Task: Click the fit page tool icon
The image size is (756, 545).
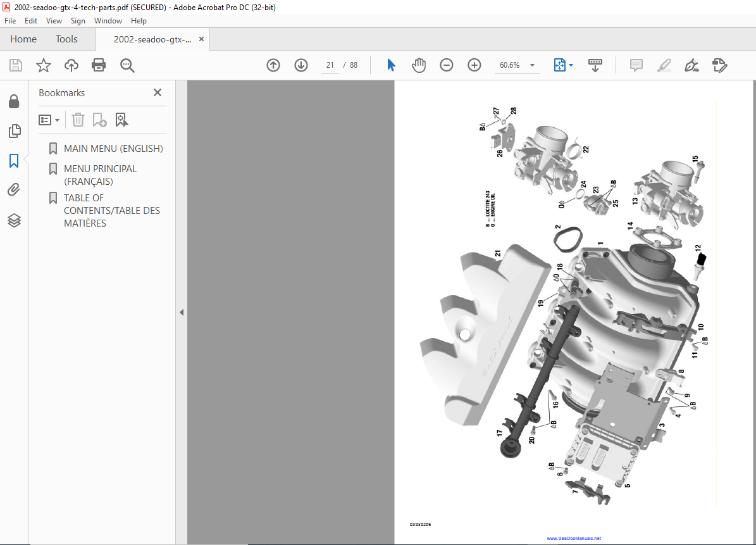Action: (x=559, y=65)
